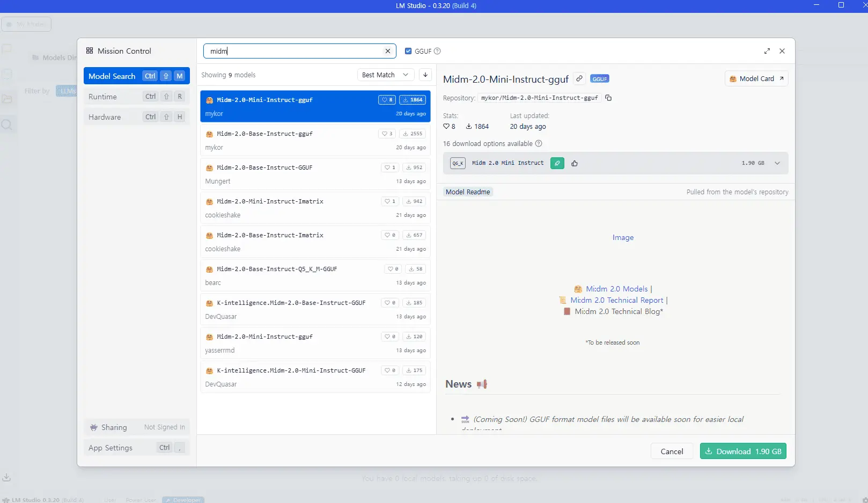Open the Mi:dm 2.0 Models link
868x503 pixels.
(x=616, y=289)
